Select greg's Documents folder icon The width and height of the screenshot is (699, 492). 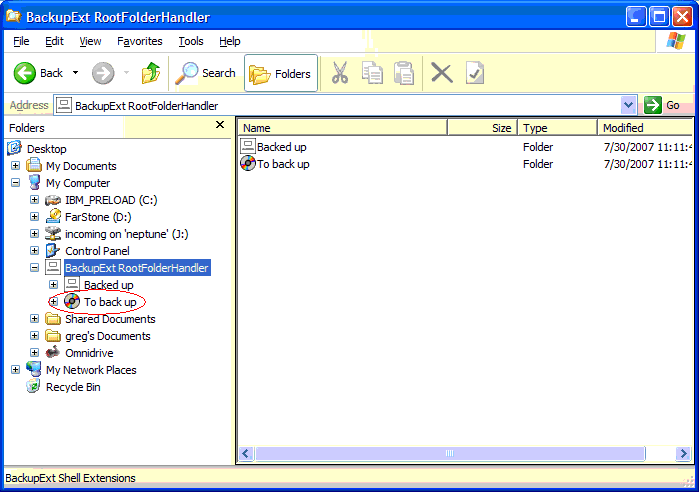point(53,335)
